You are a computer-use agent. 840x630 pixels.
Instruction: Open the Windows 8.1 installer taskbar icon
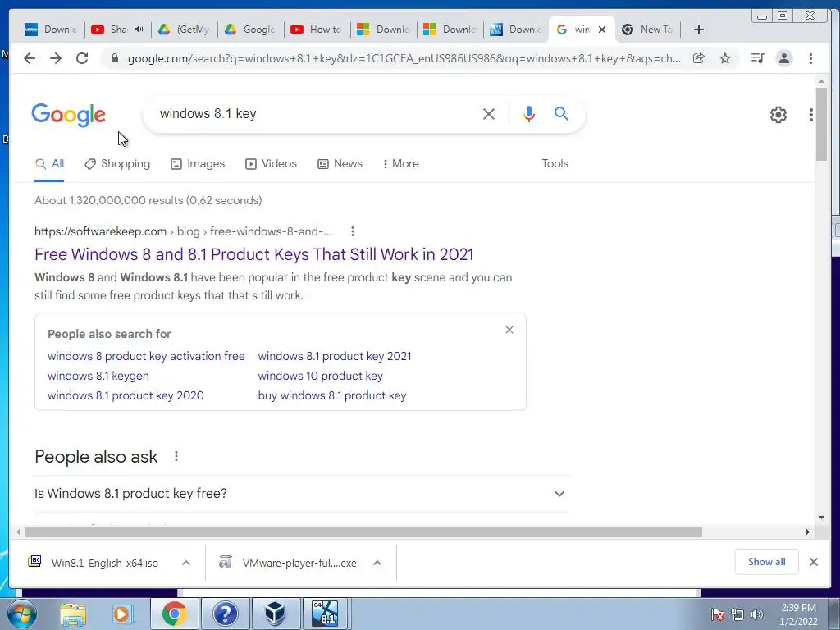326,614
